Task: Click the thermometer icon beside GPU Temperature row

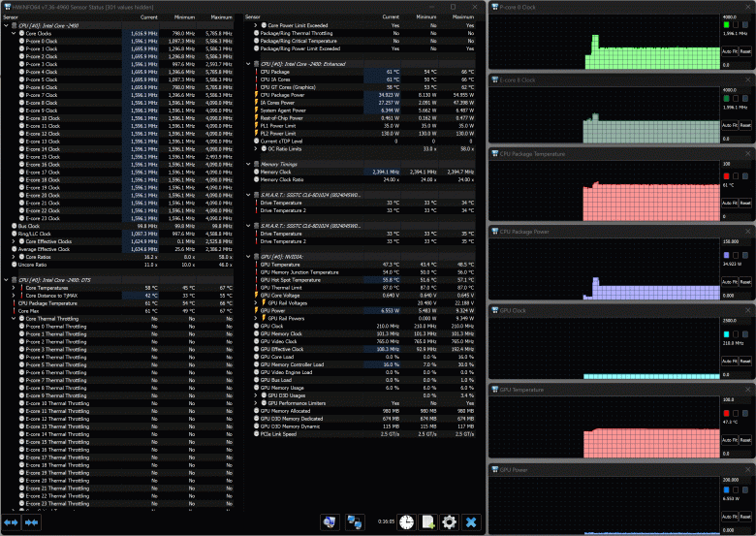Action: [x=257, y=265]
